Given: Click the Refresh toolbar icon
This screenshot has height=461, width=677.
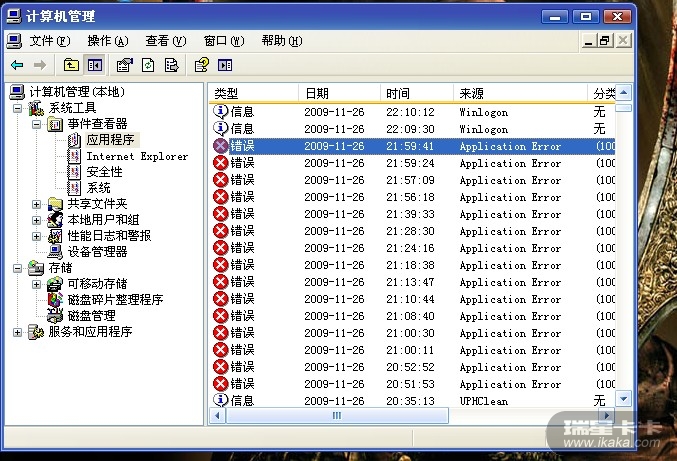Looking at the screenshot, I should tap(148, 65).
